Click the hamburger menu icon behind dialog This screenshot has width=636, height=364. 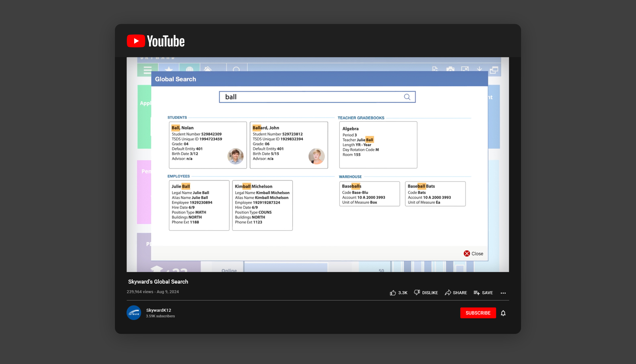(147, 69)
